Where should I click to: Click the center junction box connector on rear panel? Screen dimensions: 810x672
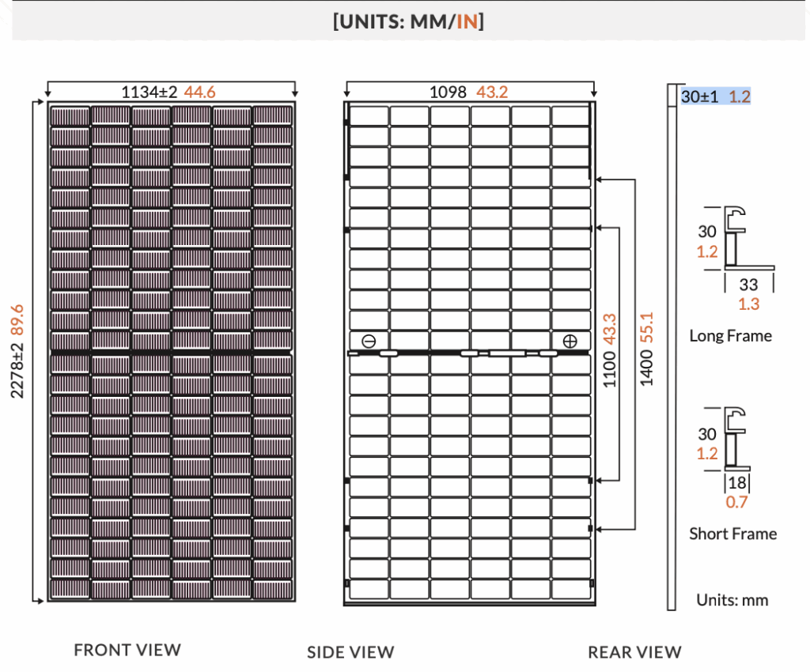click(506, 353)
